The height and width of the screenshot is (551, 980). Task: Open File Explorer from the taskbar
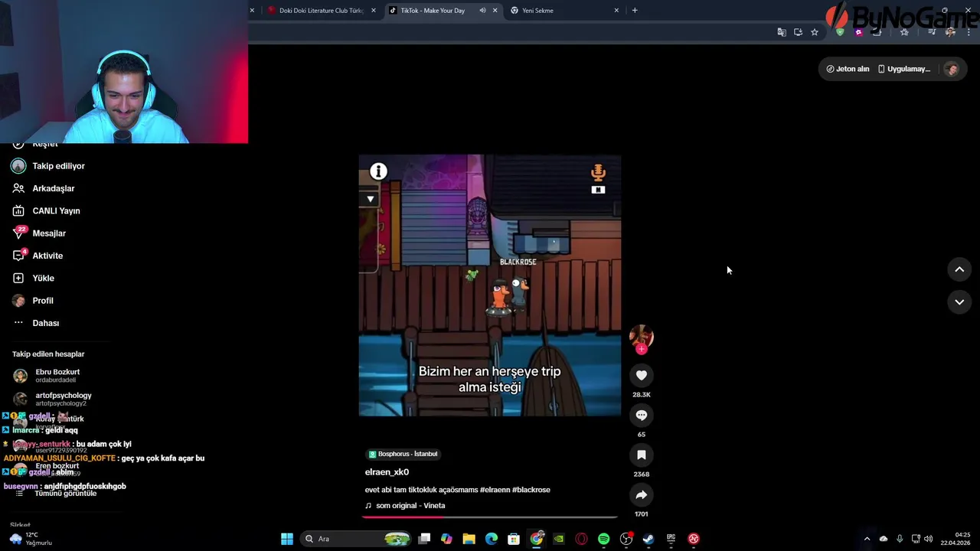point(469,539)
